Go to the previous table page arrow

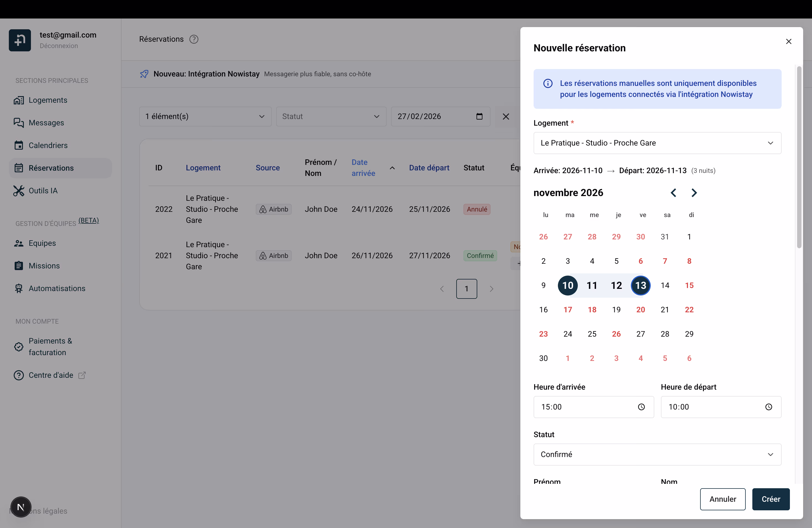(442, 289)
